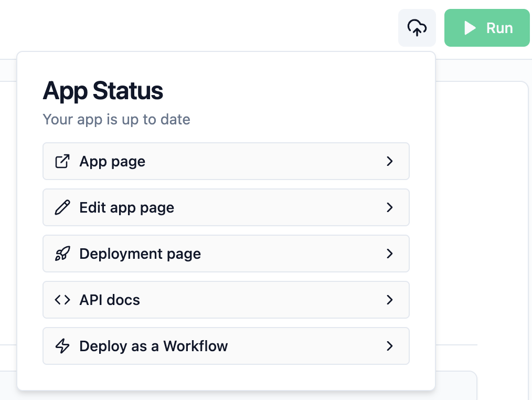Open the App page entry
The width and height of the screenshot is (532, 400).
click(226, 161)
